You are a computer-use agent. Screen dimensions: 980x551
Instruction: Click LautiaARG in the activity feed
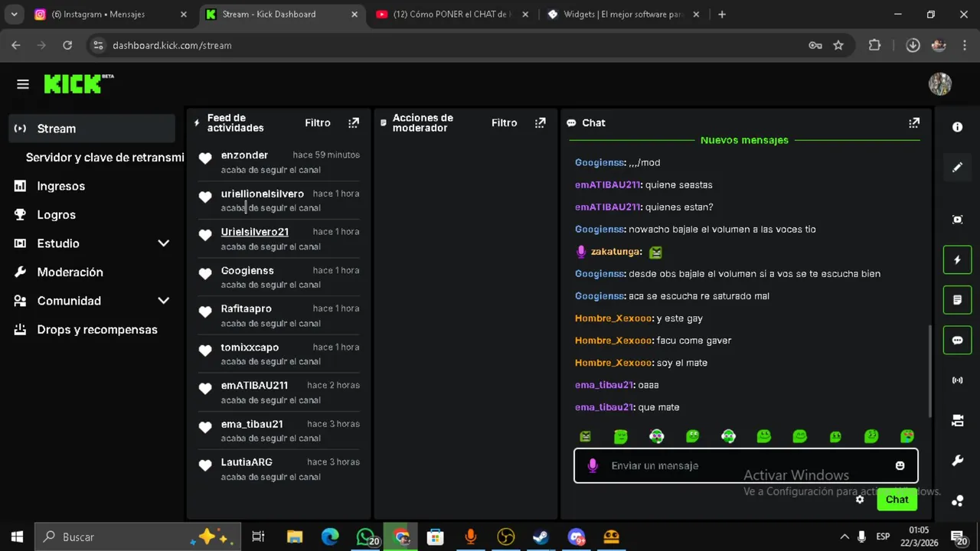point(247,462)
